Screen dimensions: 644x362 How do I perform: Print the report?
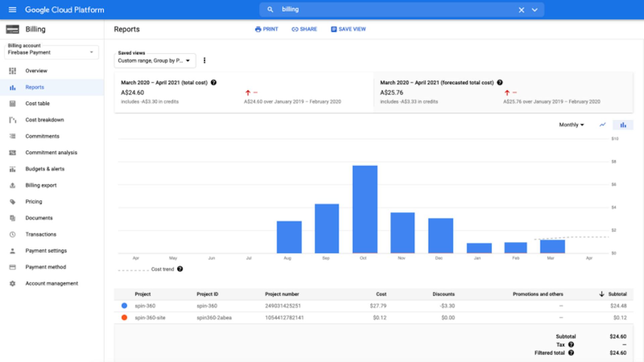267,29
